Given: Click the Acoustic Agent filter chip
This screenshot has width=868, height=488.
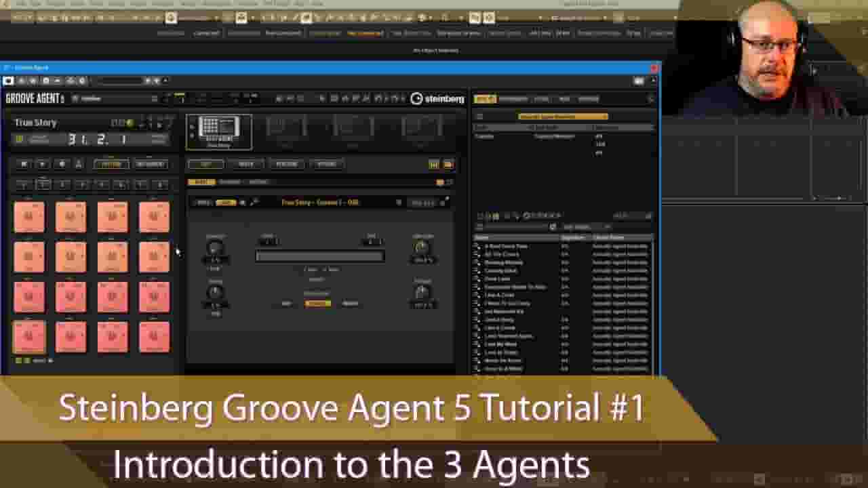Looking at the screenshot, I should 562,117.
